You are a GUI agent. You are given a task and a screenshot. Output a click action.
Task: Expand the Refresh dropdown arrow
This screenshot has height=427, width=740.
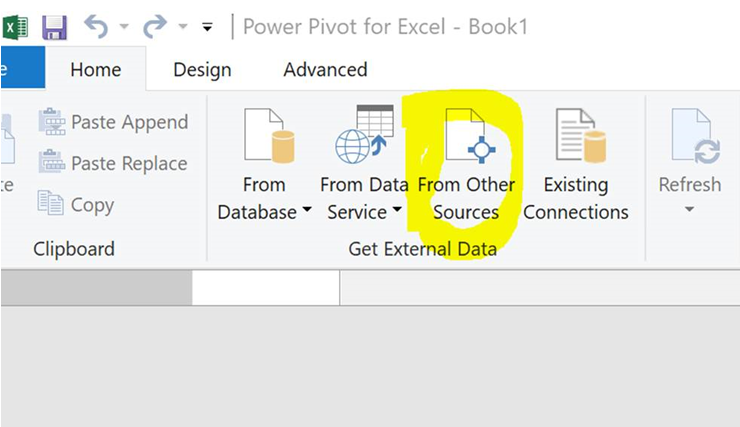coord(690,209)
